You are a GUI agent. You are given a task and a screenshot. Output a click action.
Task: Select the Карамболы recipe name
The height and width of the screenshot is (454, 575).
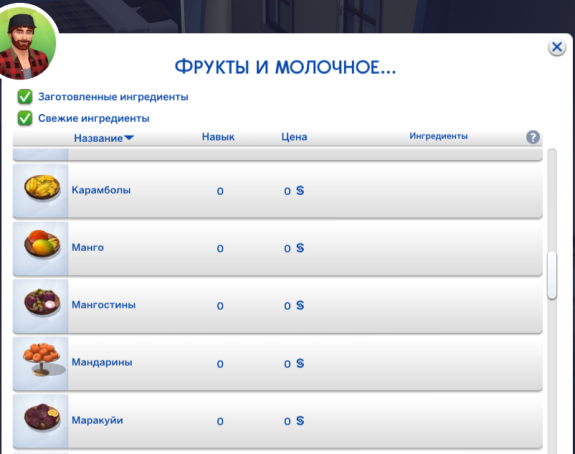[x=101, y=190]
